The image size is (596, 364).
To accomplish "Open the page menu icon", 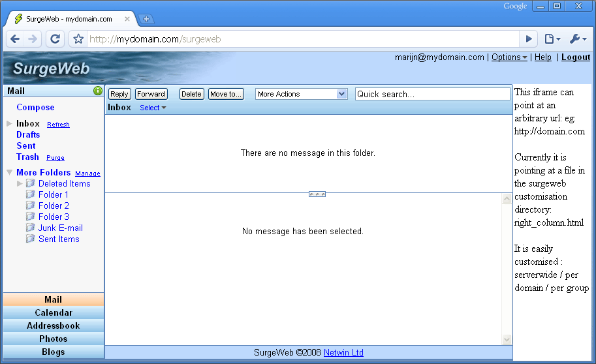I will [552, 39].
